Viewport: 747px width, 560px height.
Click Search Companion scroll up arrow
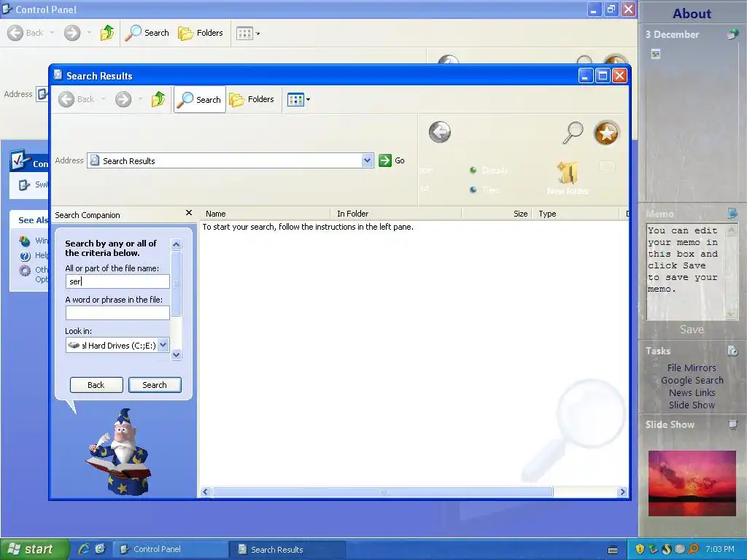[x=177, y=244]
